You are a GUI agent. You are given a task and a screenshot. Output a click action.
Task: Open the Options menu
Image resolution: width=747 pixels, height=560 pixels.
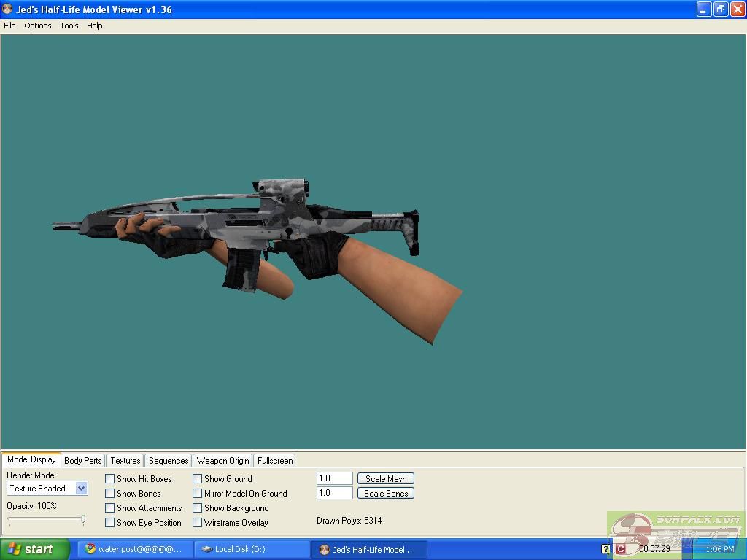[38, 26]
